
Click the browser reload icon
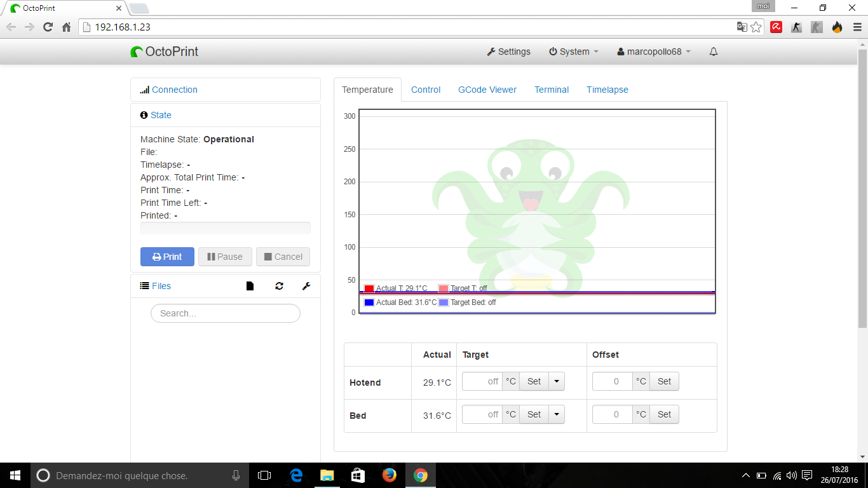(x=48, y=27)
